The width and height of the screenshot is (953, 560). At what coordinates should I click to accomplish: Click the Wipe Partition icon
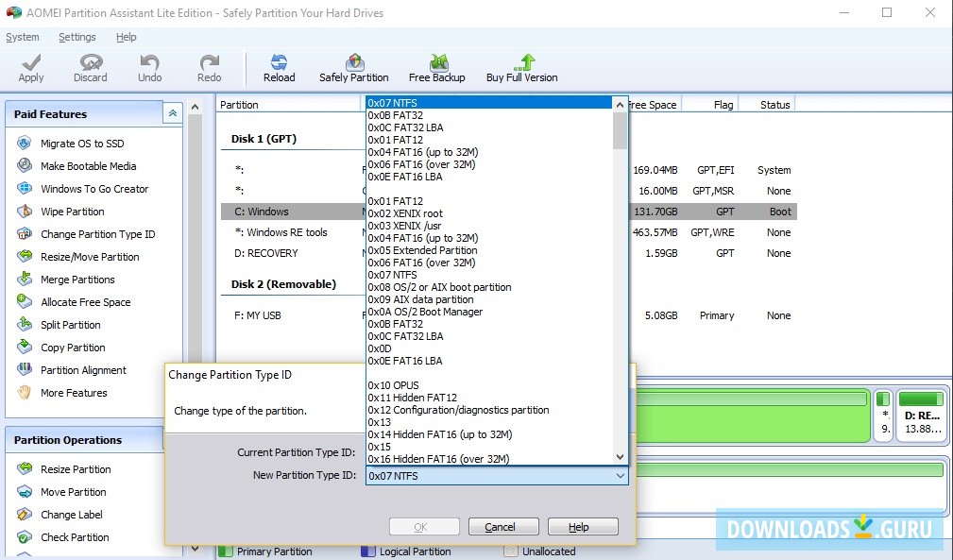click(25, 212)
